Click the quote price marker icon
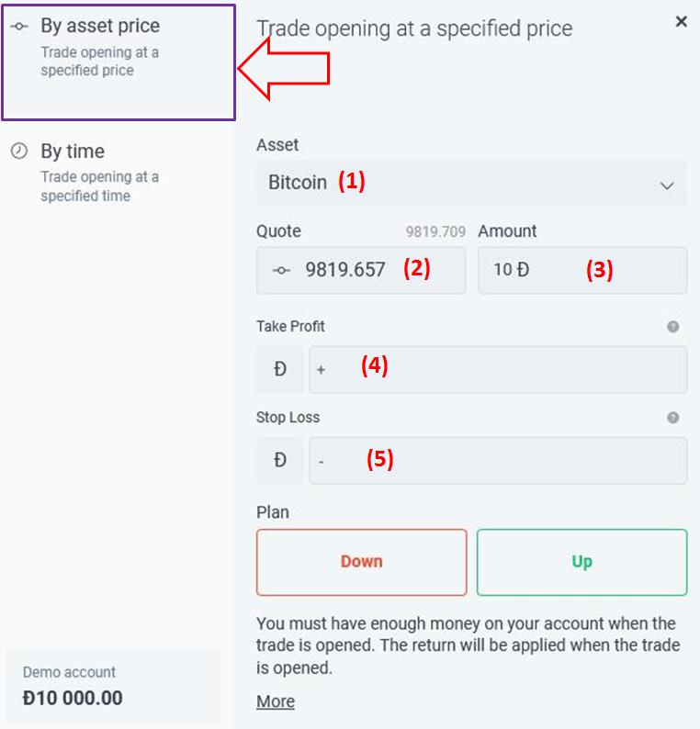700x729 pixels. click(282, 270)
